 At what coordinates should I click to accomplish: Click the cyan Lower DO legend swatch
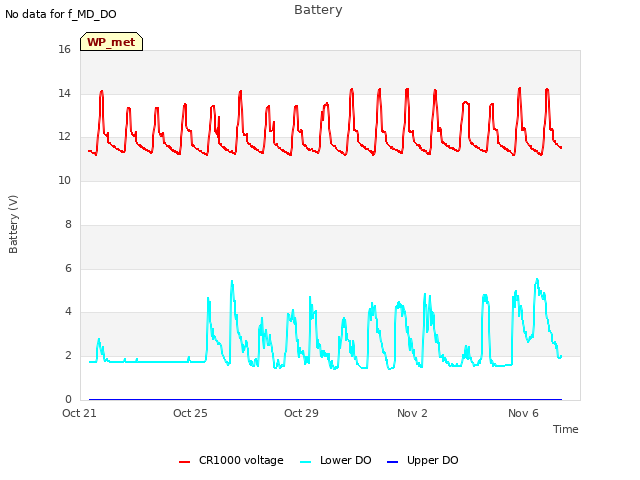305,462
